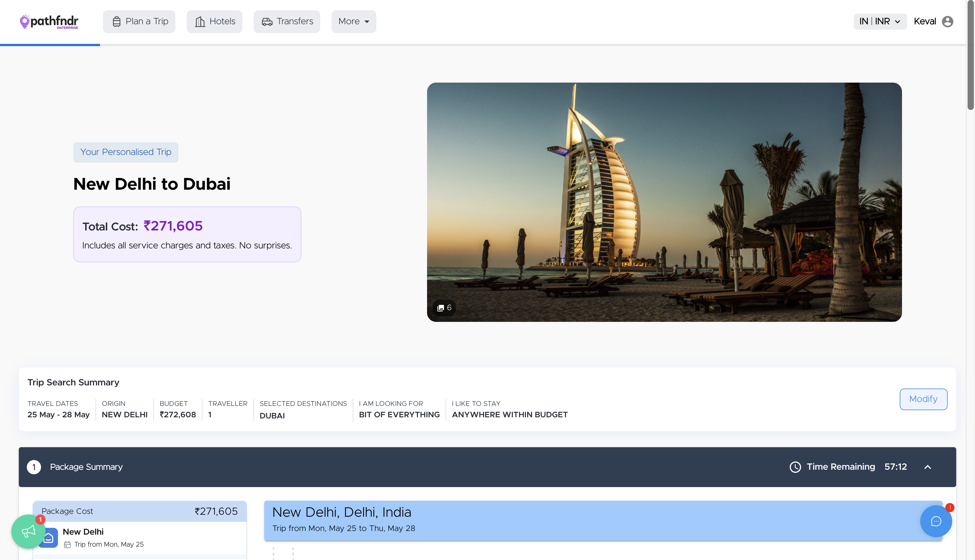This screenshot has height=560, width=975.
Task: Collapse the Package Summary section chevron
Action: click(928, 467)
